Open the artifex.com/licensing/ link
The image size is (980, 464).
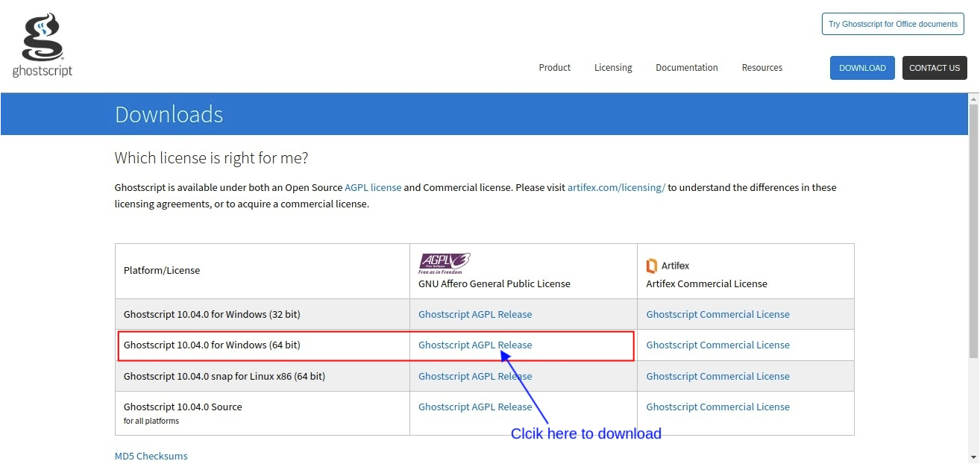pos(616,187)
